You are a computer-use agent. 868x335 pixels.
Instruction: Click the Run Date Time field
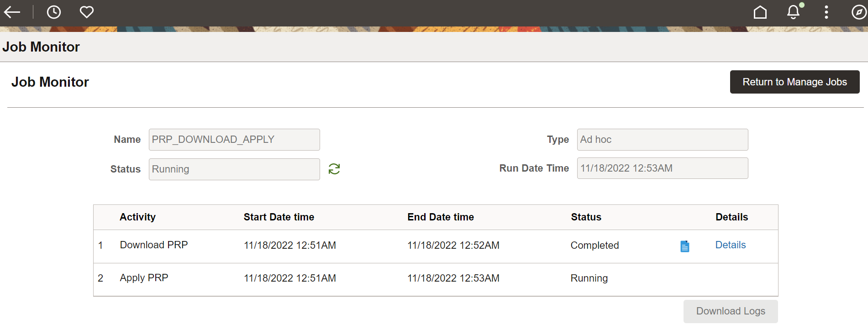(662, 168)
